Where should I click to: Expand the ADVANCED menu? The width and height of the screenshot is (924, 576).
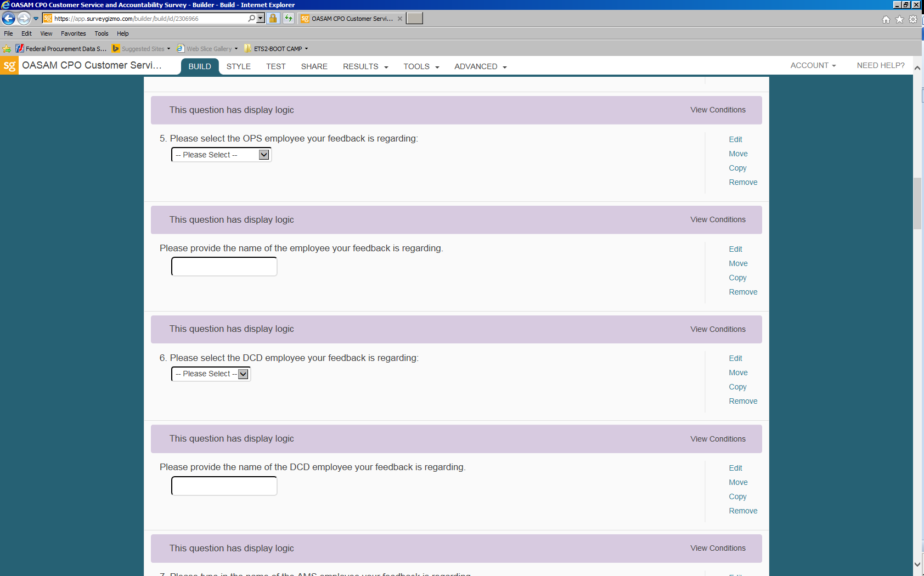pos(481,66)
